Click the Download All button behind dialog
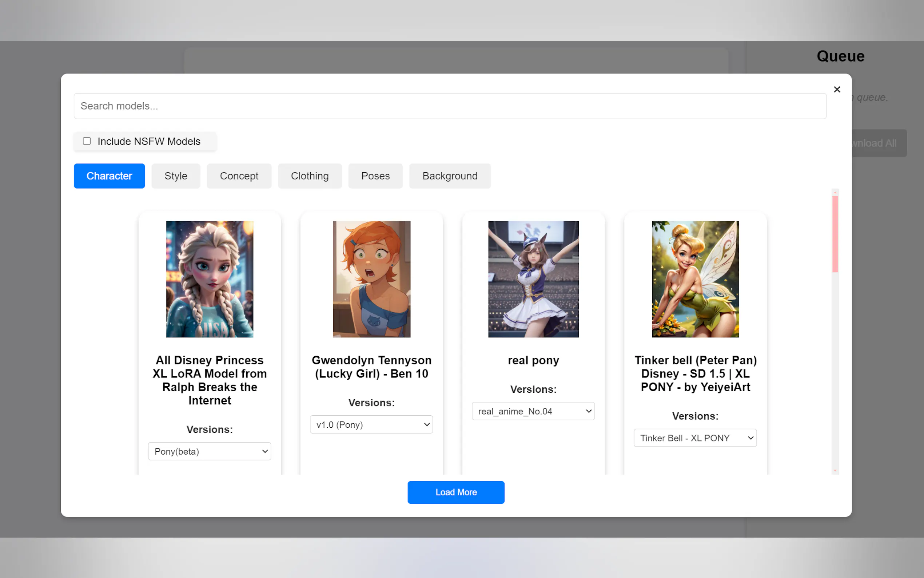 [x=875, y=143]
